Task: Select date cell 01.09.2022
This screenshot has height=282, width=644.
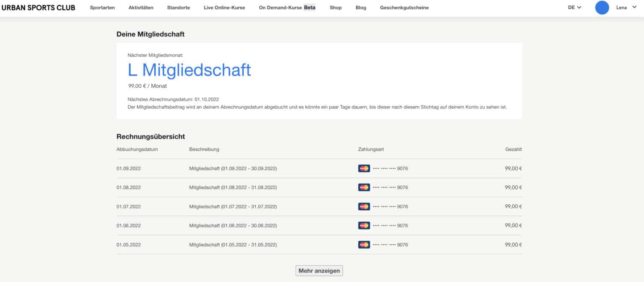Action: [x=129, y=168]
